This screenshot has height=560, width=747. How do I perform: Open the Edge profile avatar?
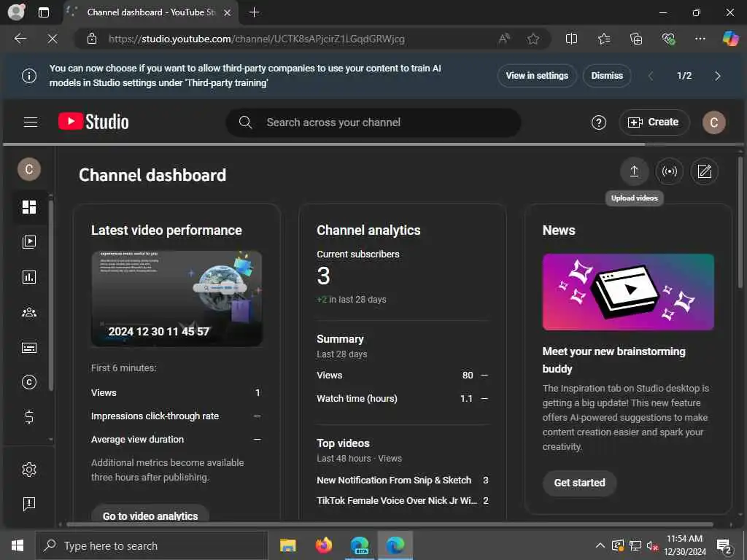pyautogui.click(x=16, y=12)
